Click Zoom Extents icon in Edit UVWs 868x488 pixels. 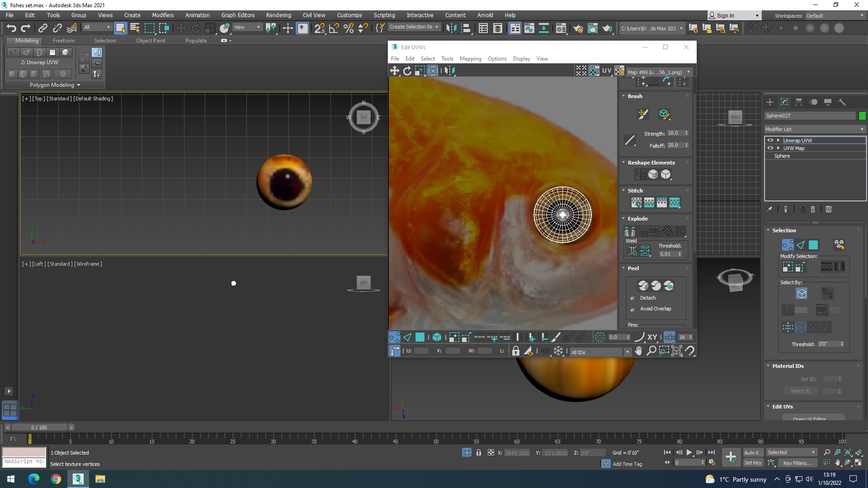click(x=677, y=351)
